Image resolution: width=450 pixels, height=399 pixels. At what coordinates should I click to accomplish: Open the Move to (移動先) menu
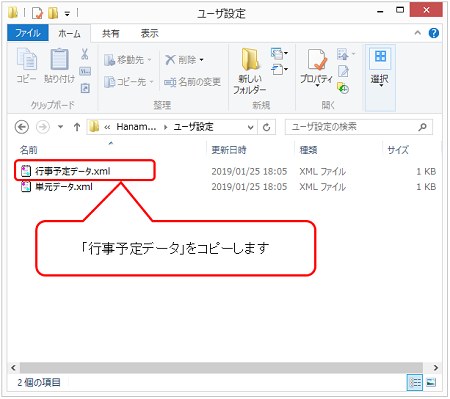coord(128,60)
